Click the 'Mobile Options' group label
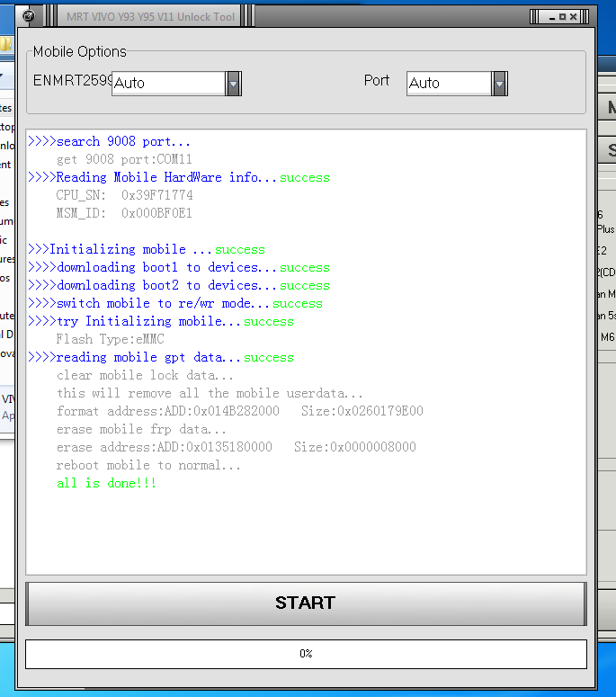Viewport: 616px width, 697px height. [80, 51]
